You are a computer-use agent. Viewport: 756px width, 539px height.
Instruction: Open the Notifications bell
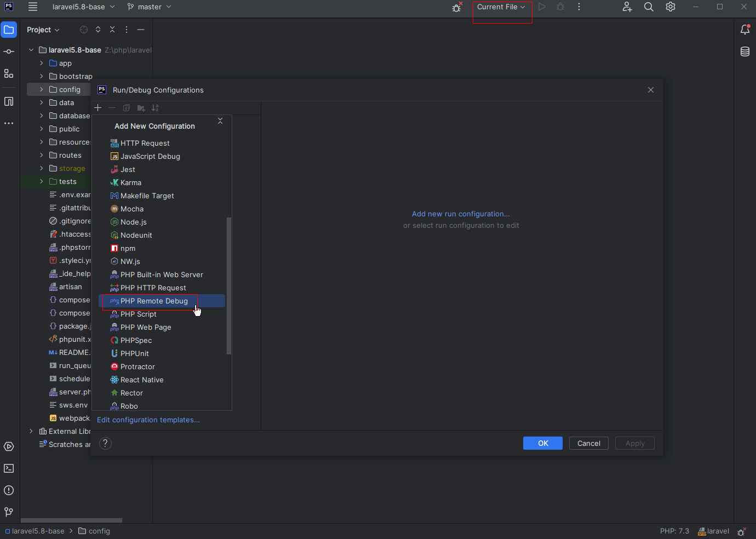point(745,30)
